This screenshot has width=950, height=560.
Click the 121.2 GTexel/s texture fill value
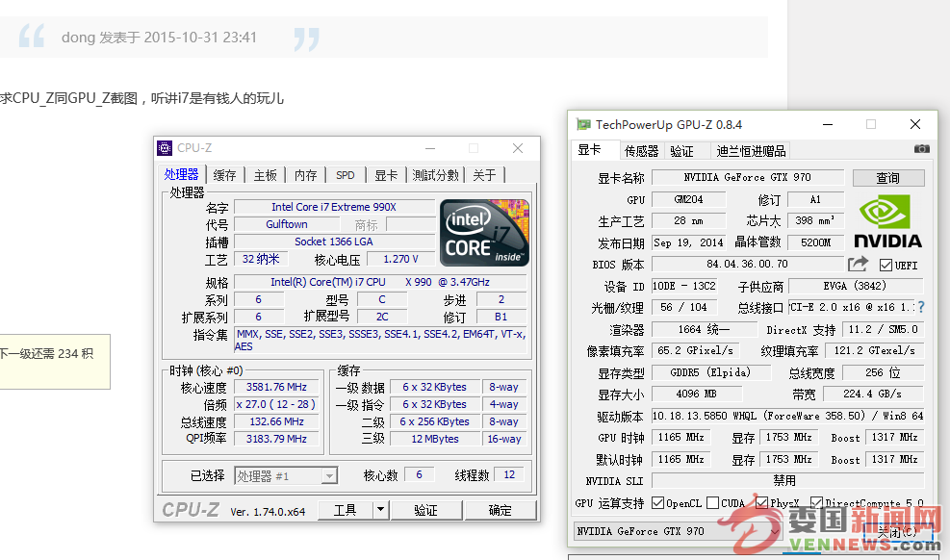(x=872, y=350)
